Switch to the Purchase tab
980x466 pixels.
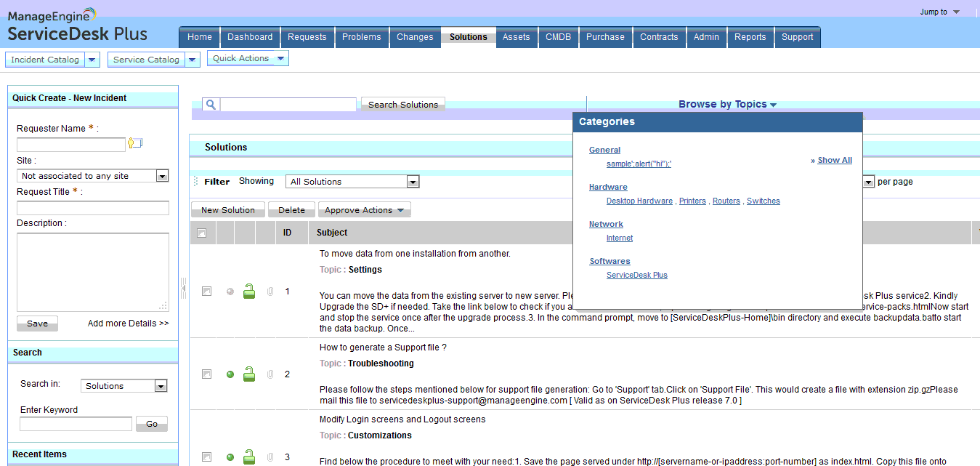click(605, 37)
